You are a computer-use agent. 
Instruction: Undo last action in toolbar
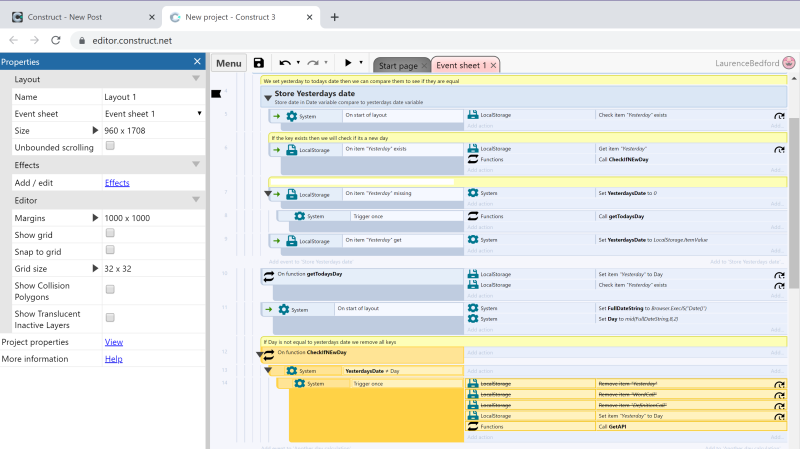pyautogui.click(x=285, y=63)
